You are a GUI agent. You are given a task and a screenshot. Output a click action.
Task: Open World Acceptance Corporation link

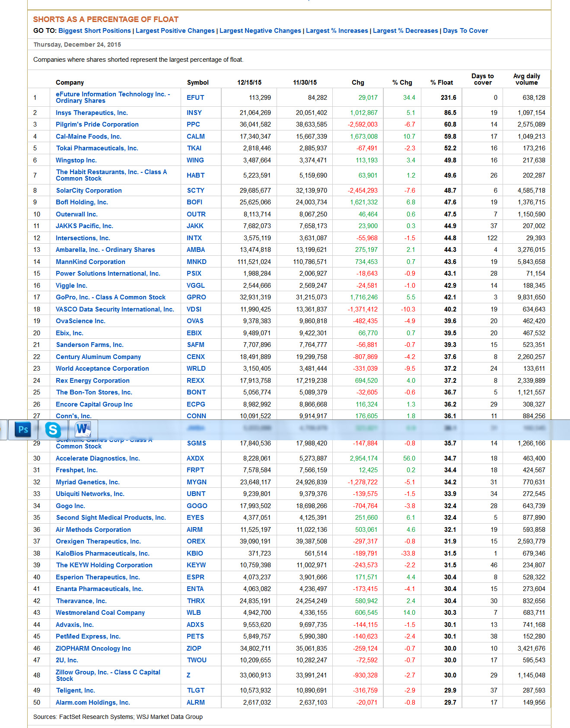102,369
